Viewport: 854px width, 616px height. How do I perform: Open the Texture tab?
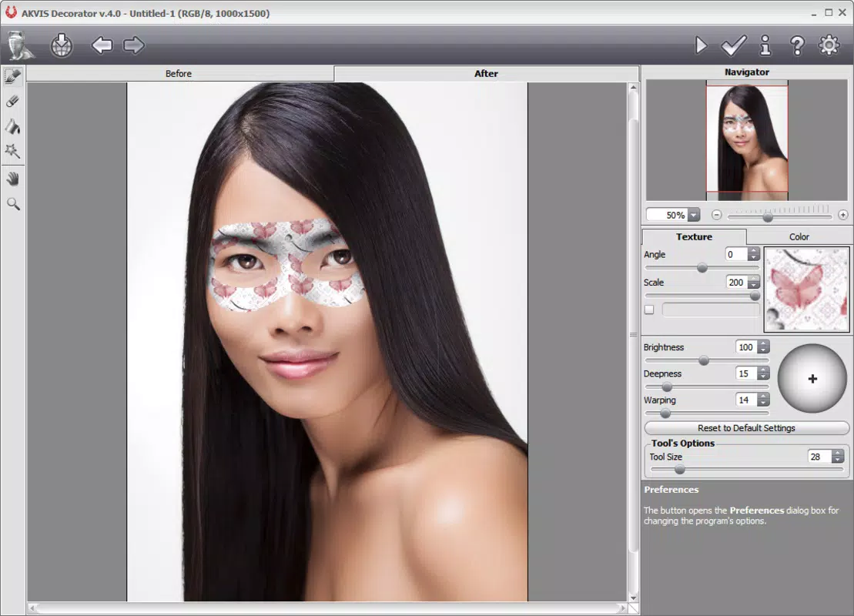point(695,236)
